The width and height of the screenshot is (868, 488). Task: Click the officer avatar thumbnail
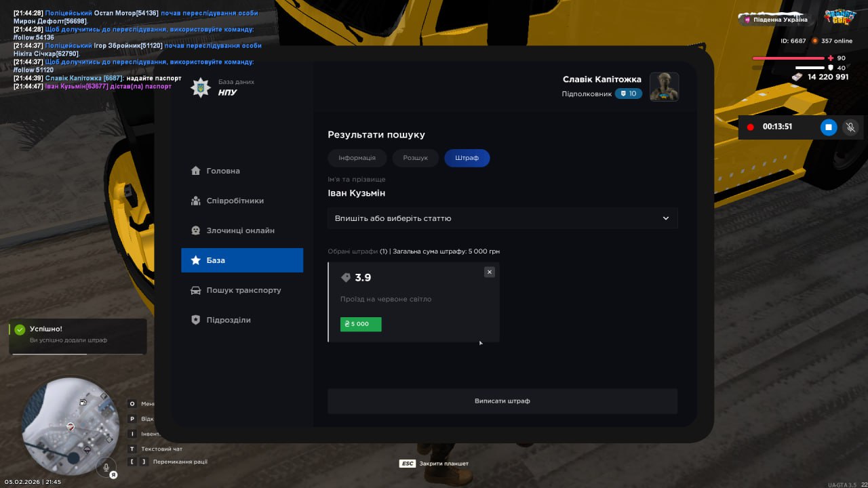pyautogui.click(x=664, y=87)
